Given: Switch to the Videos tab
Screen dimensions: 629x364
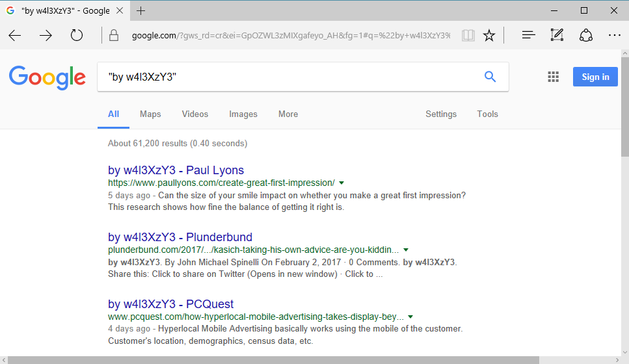Looking at the screenshot, I should point(195,114).
